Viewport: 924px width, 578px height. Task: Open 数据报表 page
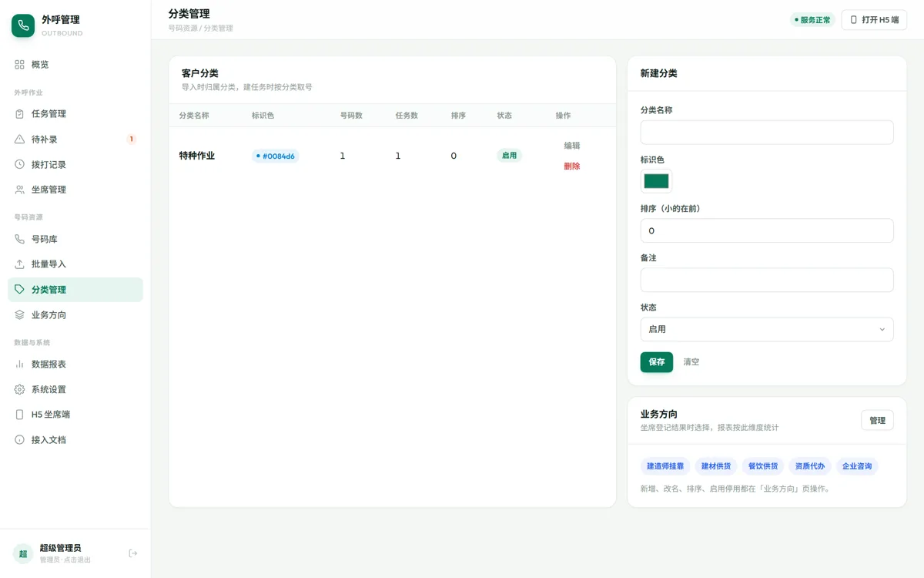click(75, 364)
